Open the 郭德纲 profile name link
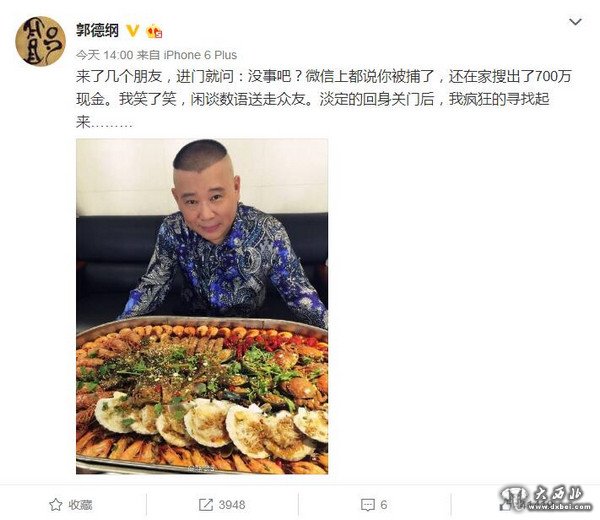Viewport: 600px width, 520px height. click(97, 30)
